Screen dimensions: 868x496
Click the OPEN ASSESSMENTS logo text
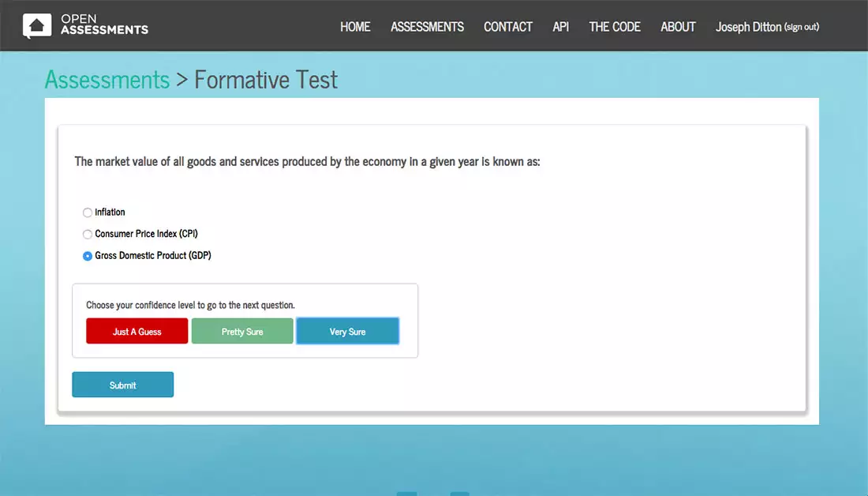[104, 25]
